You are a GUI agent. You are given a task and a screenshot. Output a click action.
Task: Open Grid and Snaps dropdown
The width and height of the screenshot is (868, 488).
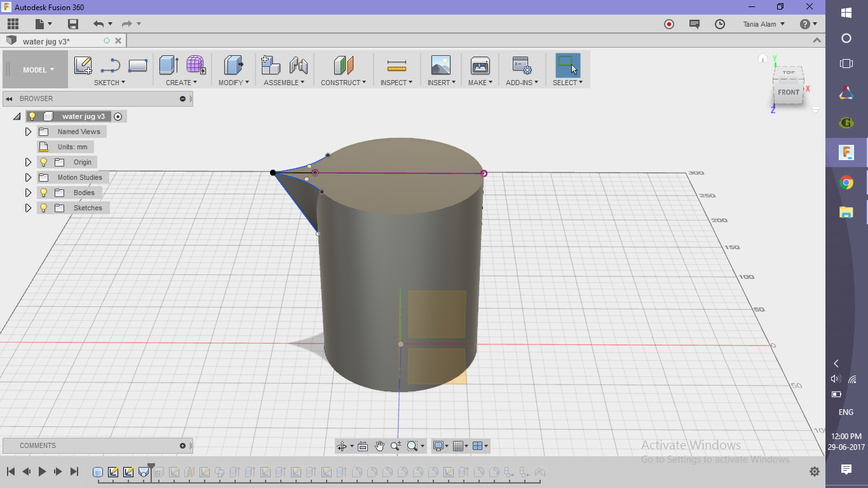461,446
